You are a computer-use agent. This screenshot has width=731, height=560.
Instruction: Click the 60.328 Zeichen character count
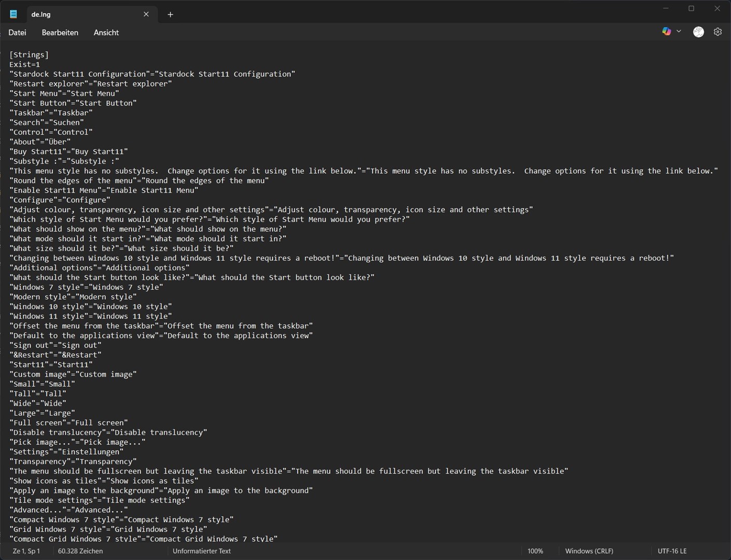click(80, 551)
